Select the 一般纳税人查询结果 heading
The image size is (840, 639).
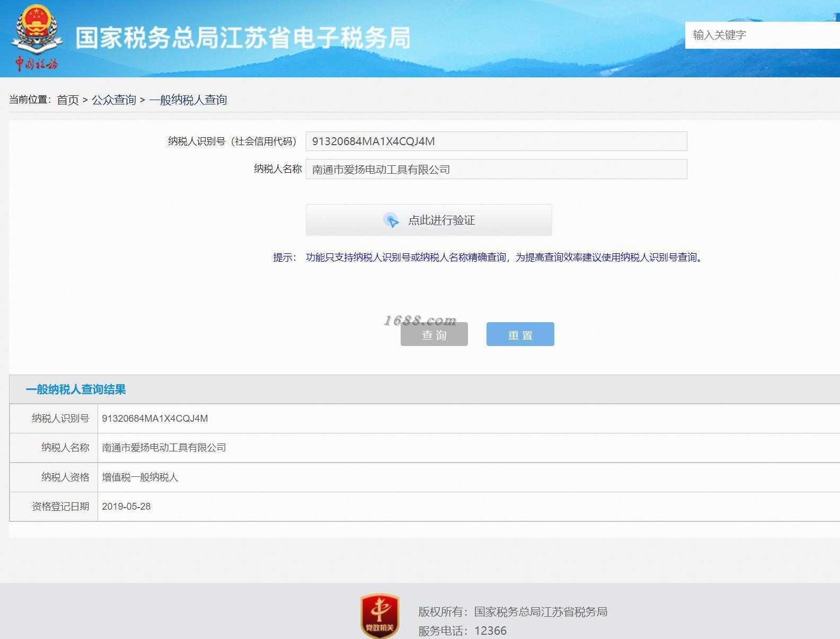point(76,389)
